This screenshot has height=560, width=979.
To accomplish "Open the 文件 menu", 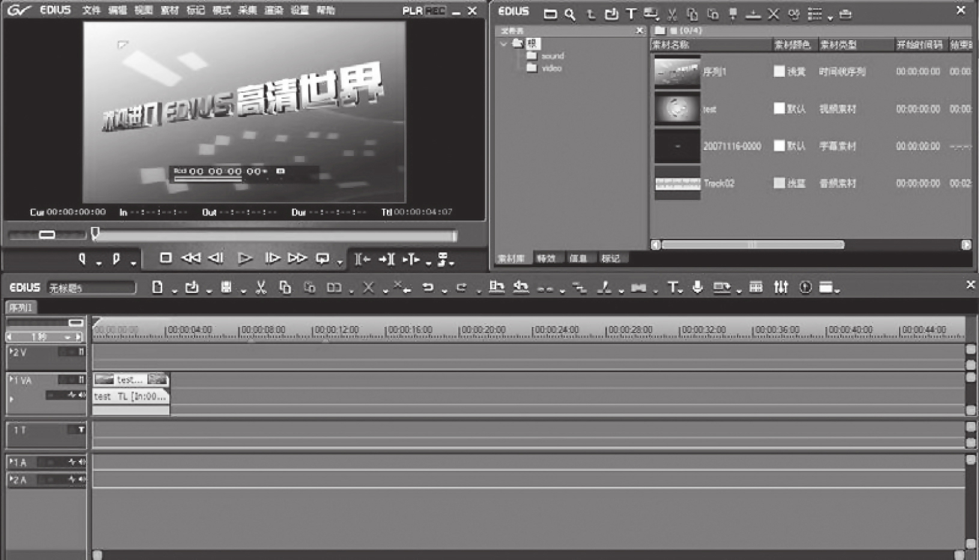I will pyautogui.click(x=91, y=10).
